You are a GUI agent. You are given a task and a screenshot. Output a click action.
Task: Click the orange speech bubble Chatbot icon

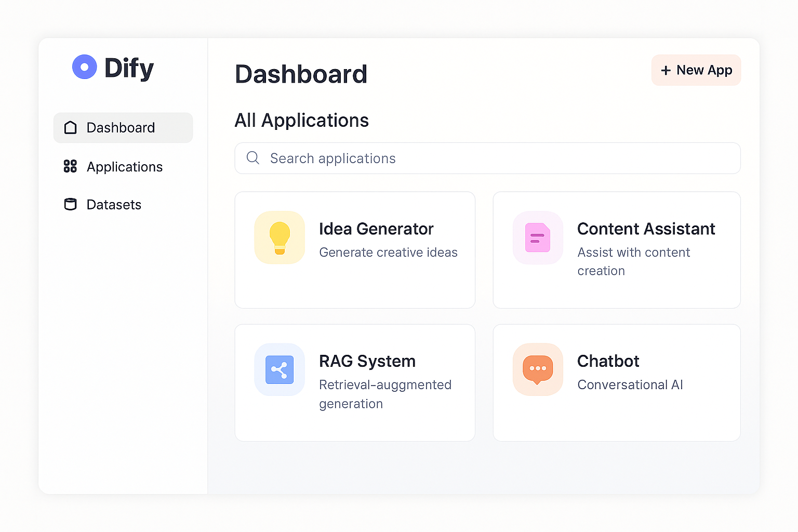point(538,369)
